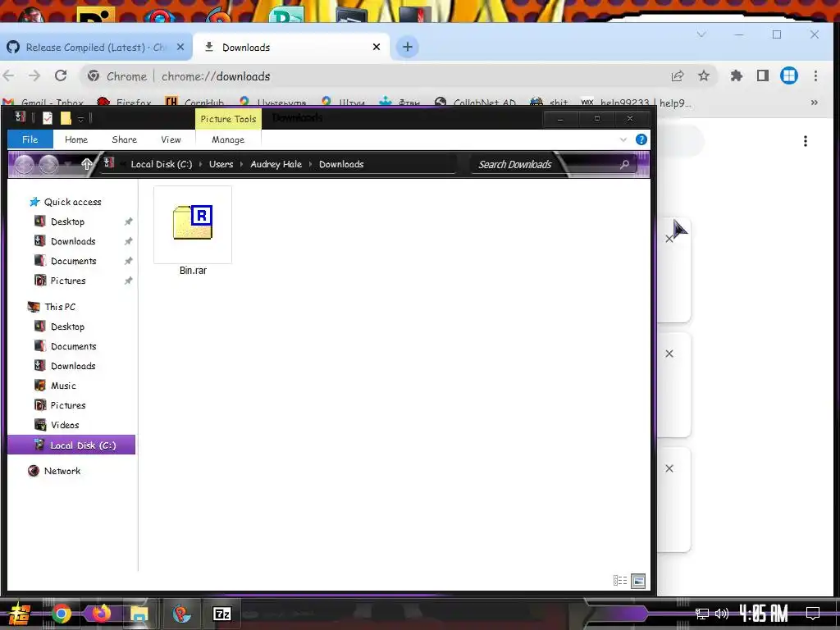
Task: Click the search magnifier icon in Explorer
Action: click(x=624, y=164)
